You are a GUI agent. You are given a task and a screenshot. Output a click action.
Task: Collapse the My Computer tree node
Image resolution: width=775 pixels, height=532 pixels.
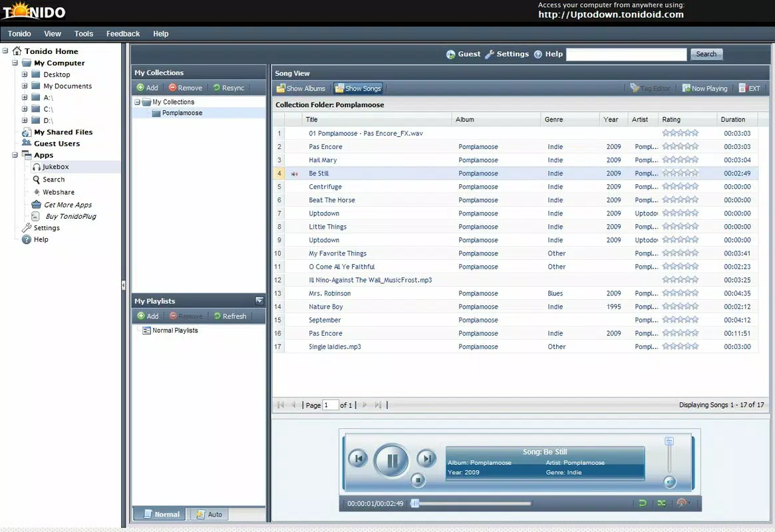(15, 63)
